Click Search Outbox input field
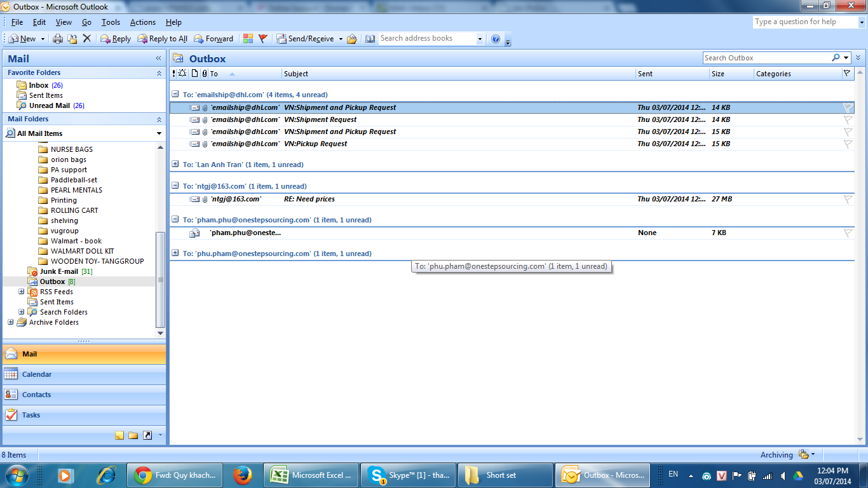Image resolution: width=868 pixels, height=488 pixels. click(x=766, y=58)
